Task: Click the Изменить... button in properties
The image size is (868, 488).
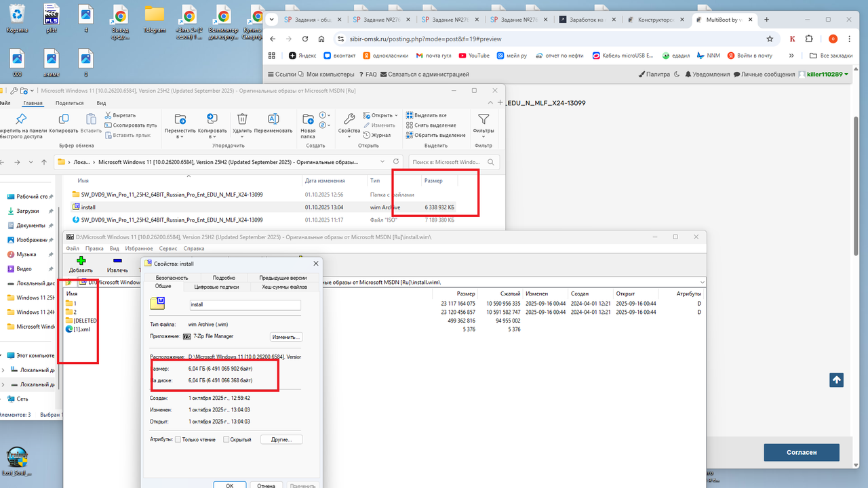Action: point(286,337)
